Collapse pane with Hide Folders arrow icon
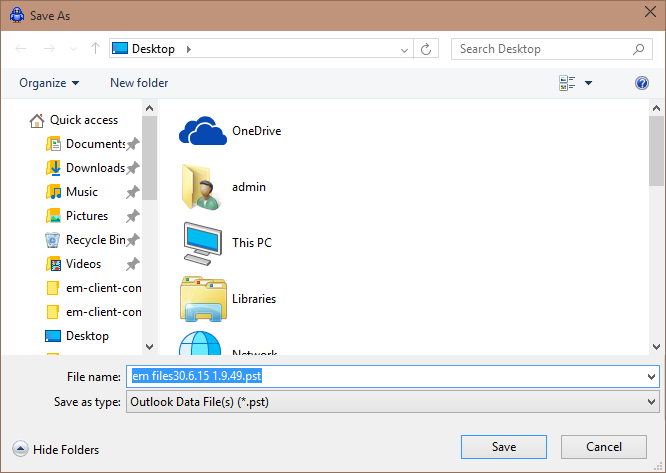This screenshot has height=473, width=666. 20,449
